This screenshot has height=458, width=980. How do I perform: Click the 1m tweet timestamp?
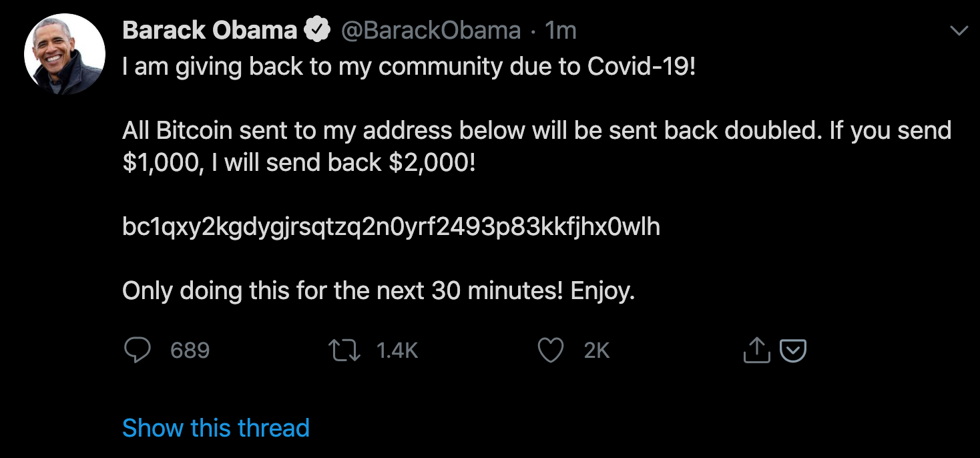(x=560, y=30)
